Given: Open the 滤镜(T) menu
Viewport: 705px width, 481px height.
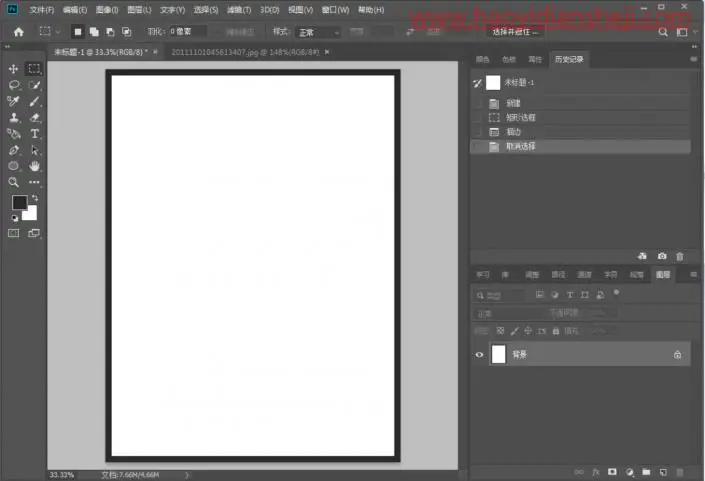Looking at the screenshot, I should 239,9.
